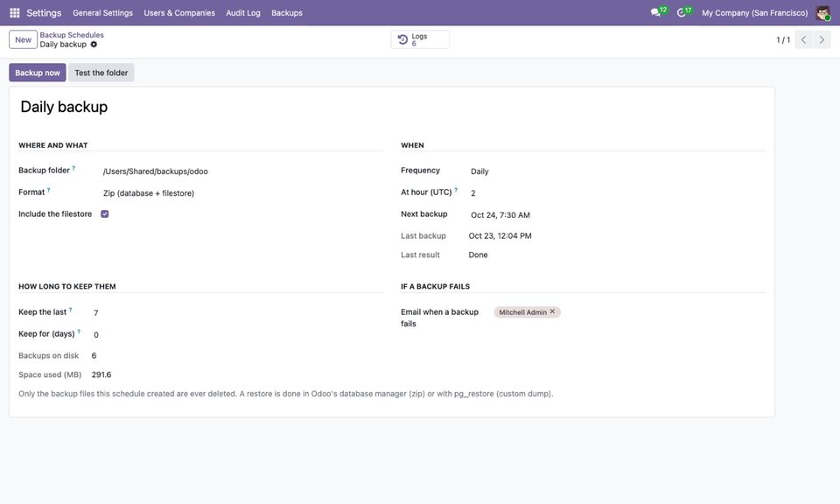Viewport: 840px width, 504px height.
Task: Edit the Keep for (days) value
Action: 237,335
